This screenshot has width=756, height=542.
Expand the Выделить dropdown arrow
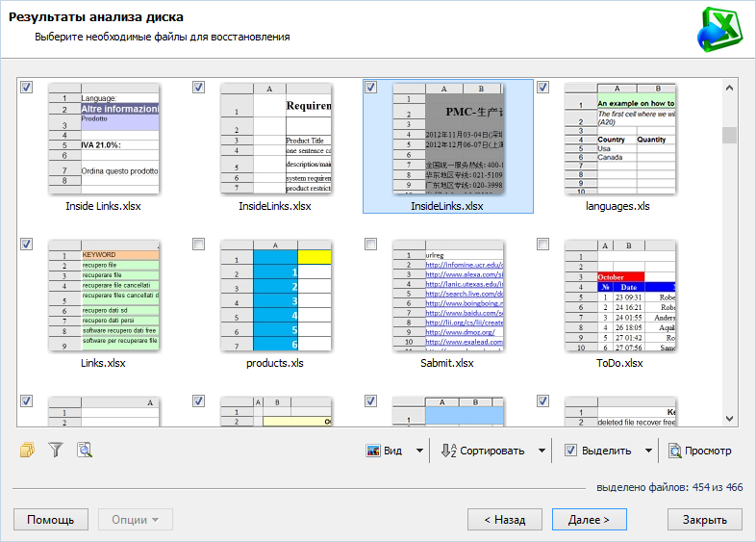click(649, 451)
